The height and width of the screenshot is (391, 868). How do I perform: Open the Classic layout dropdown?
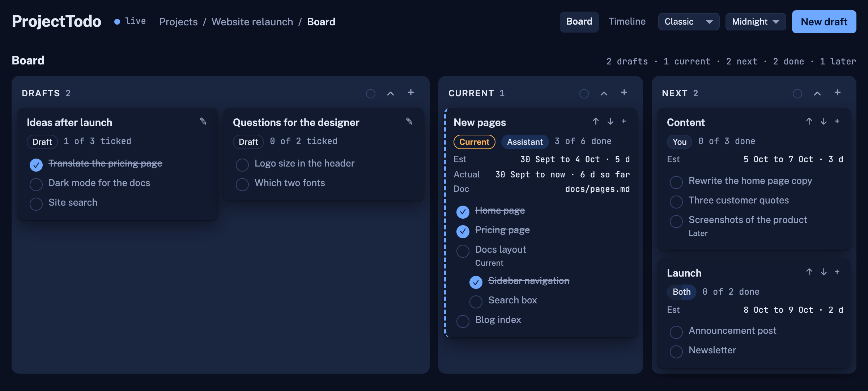pyautogui.click(x=689, y=22)
